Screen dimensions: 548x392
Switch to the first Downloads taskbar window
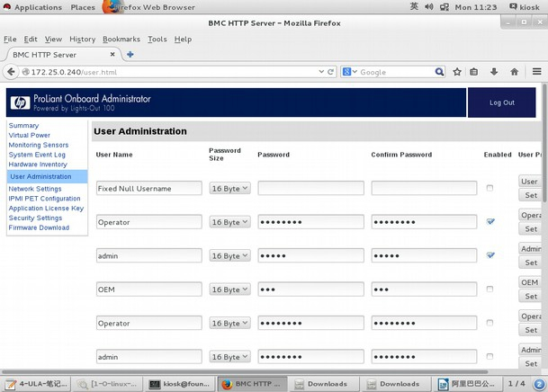click(x=323, y=384)
